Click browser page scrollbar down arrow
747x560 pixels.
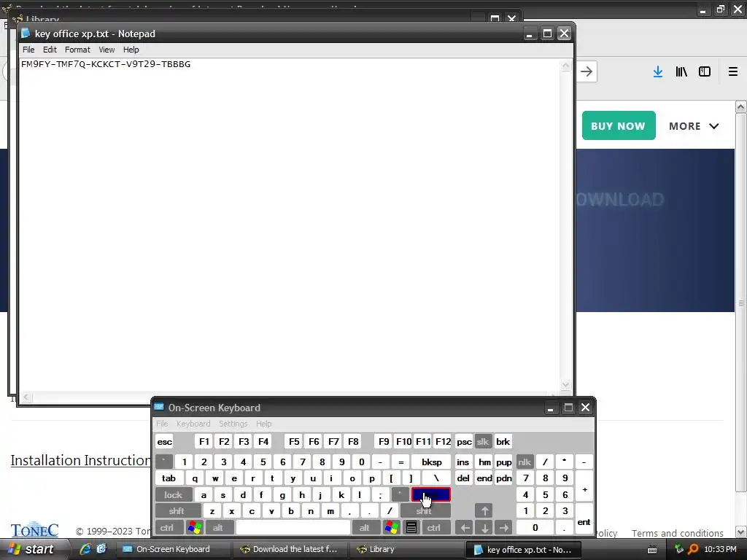pyautogui.click(x=740, y=532)
